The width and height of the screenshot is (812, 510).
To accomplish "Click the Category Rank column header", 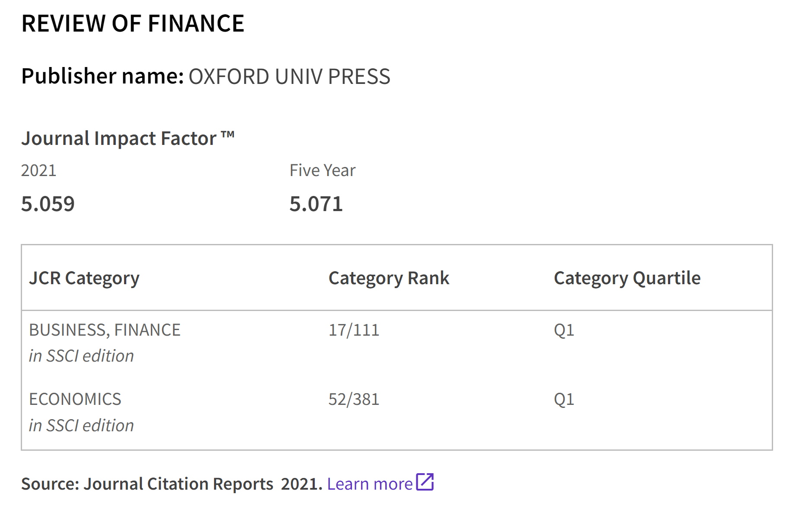I will 389,278.
